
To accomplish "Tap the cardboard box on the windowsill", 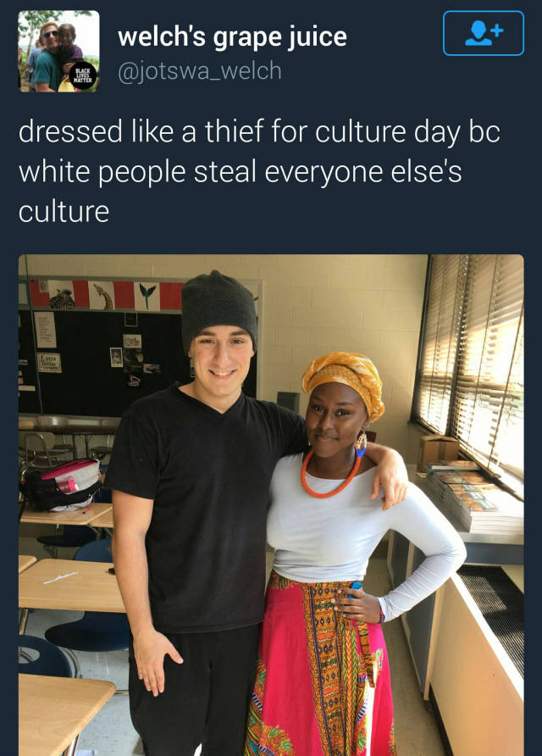I will pyautogui.click(x=438, y=451).
